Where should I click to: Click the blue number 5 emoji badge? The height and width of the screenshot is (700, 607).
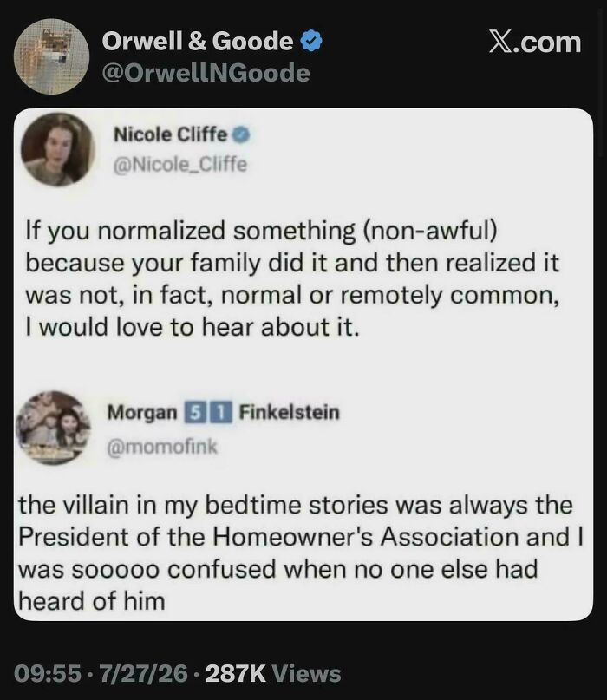tap(194, 412)
